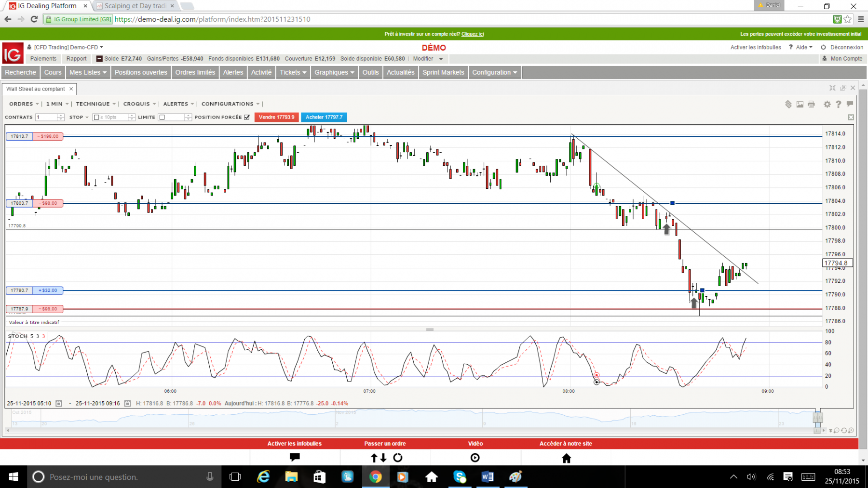Open the Ordres dropdown
The height and width of the screenshot is (488, 868).
[24, 104]
